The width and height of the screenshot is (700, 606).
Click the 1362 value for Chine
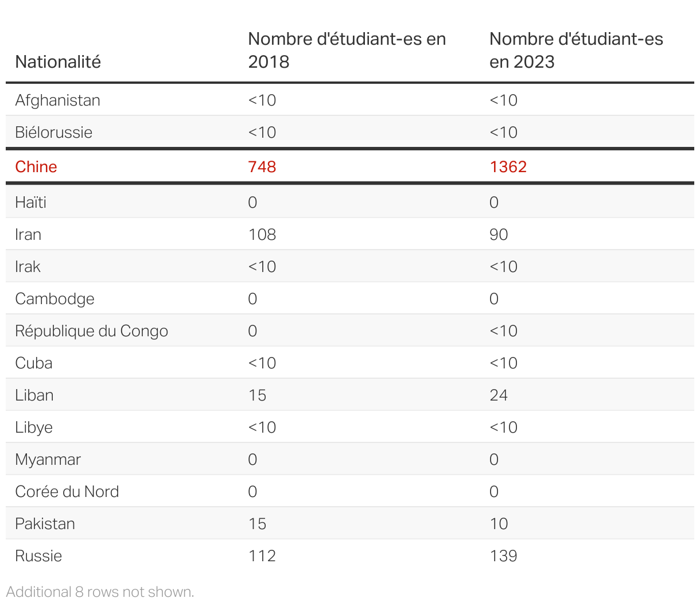(x=508, y=166)
